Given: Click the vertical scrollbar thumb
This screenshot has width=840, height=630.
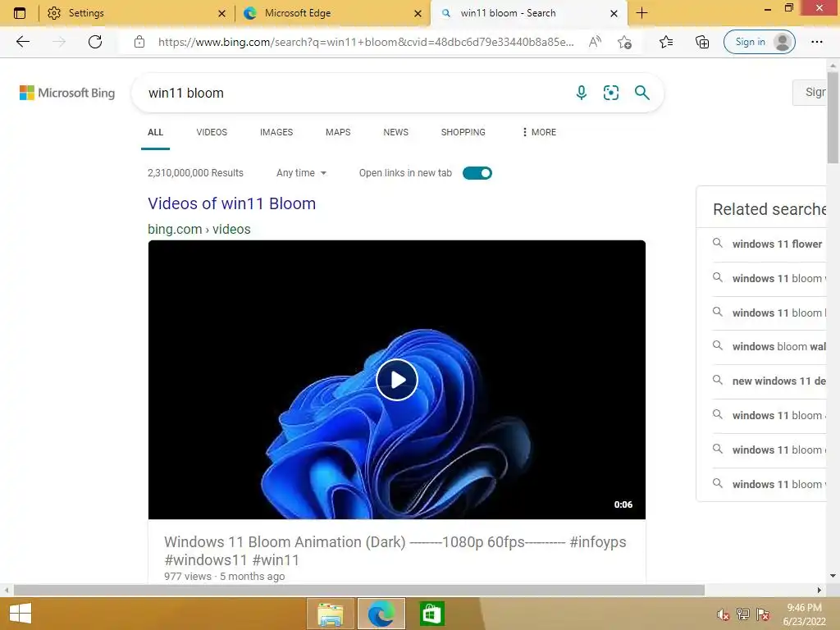Looking at the screenshot, I should [833, 118].
